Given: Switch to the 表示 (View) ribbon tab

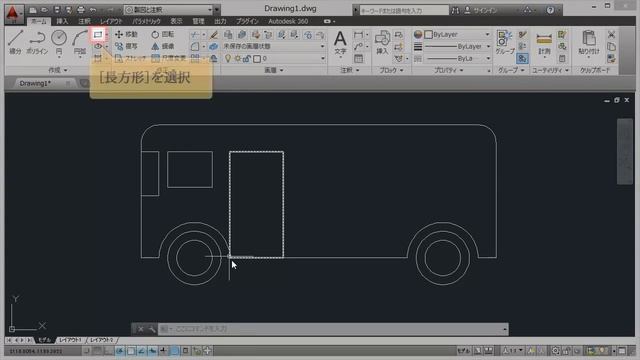Looking at the screenshot, I should coord(176,21).
